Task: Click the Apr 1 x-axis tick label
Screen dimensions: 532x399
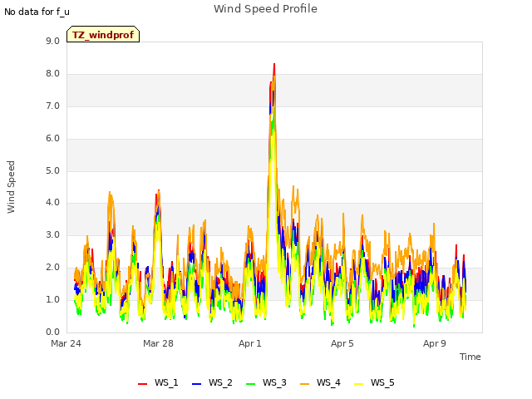Action: pos(250,343)
